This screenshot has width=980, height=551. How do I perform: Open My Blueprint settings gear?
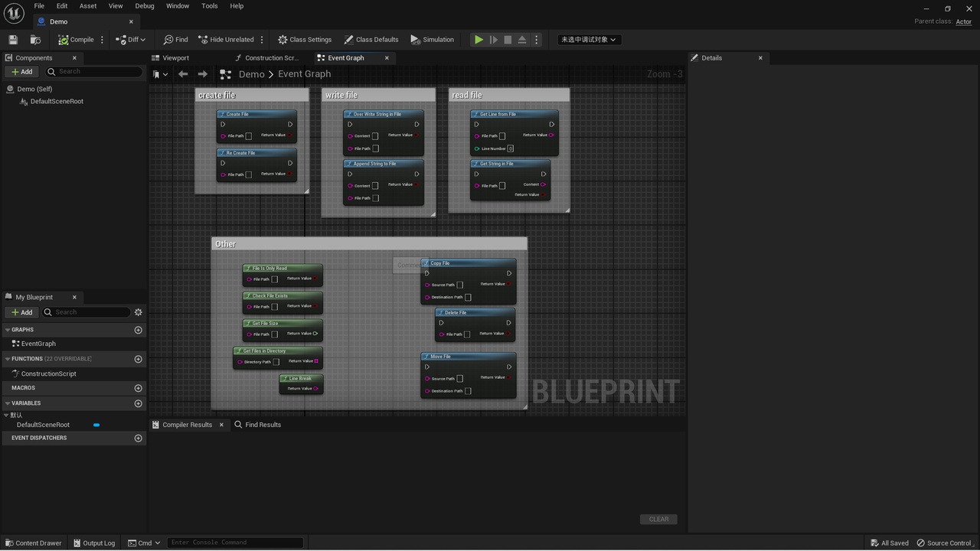point(139,312)
